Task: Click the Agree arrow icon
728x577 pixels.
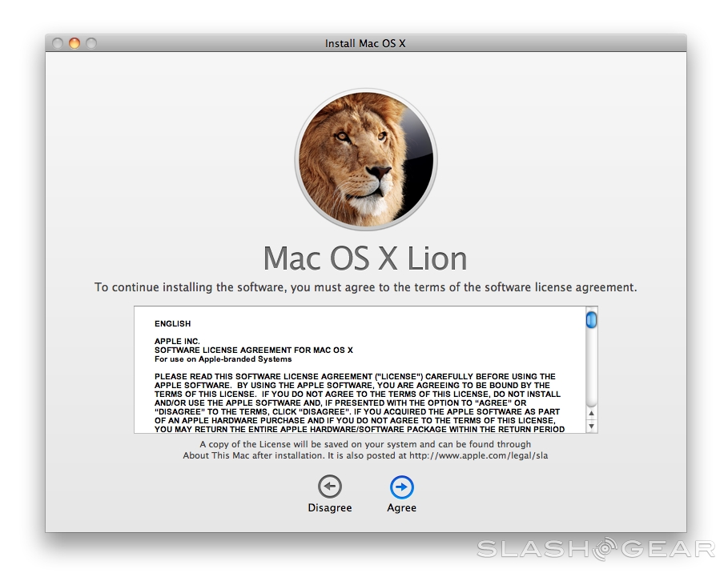Action: pyautogui.click(x=401, y=487)
